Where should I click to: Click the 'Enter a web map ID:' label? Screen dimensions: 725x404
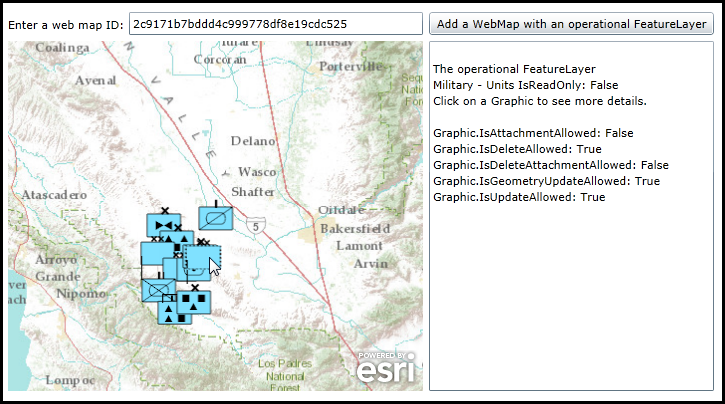pos(66,25)
